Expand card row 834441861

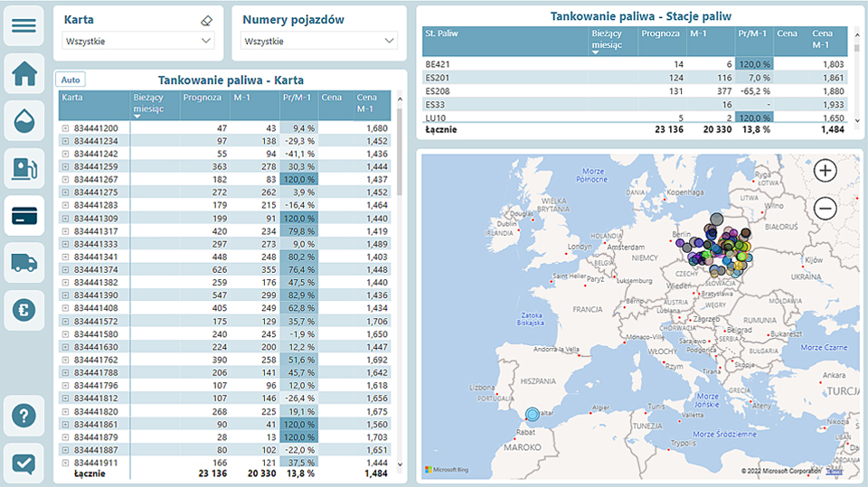coord(65,424)
